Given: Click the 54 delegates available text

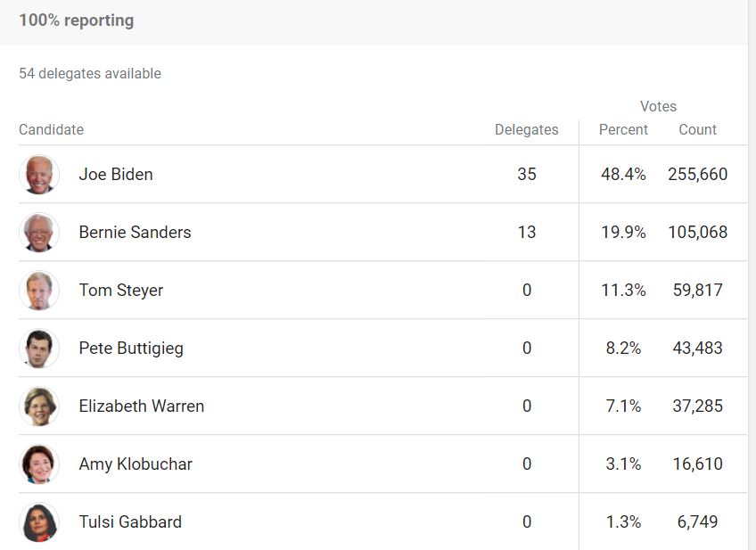Looking at the screenshot, I should (90, 73).
